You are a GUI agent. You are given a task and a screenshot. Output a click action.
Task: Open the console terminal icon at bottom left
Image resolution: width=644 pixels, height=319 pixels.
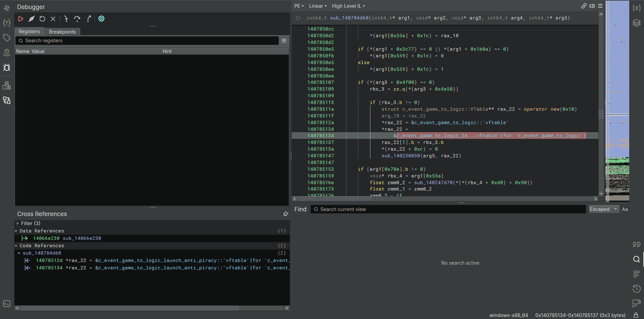coord(7,304)
